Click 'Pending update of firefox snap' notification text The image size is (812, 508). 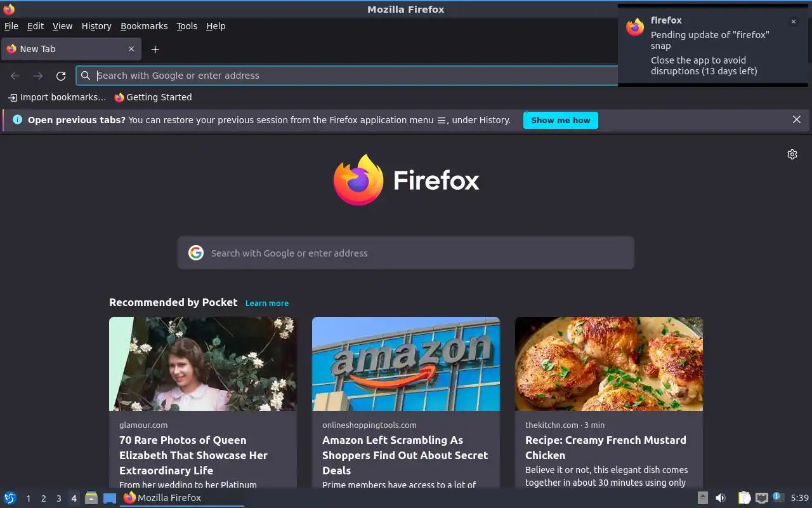coord(710,40)
